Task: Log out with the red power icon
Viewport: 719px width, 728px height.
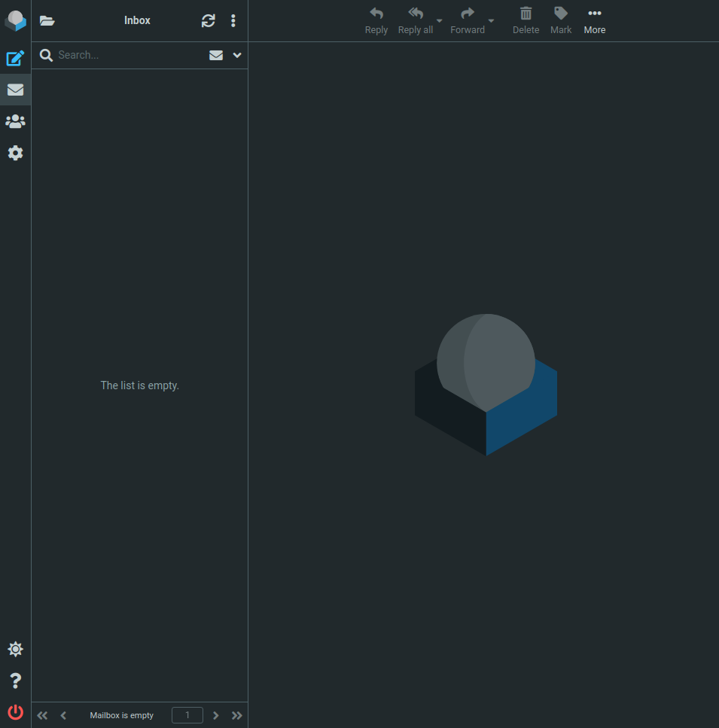Action: (15, 712)
